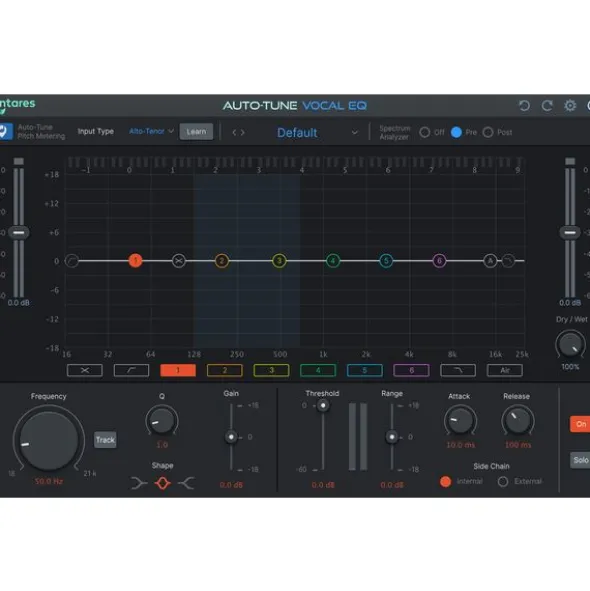Click the large Frequency knob

pyautogui.click(x=49, y=440)
